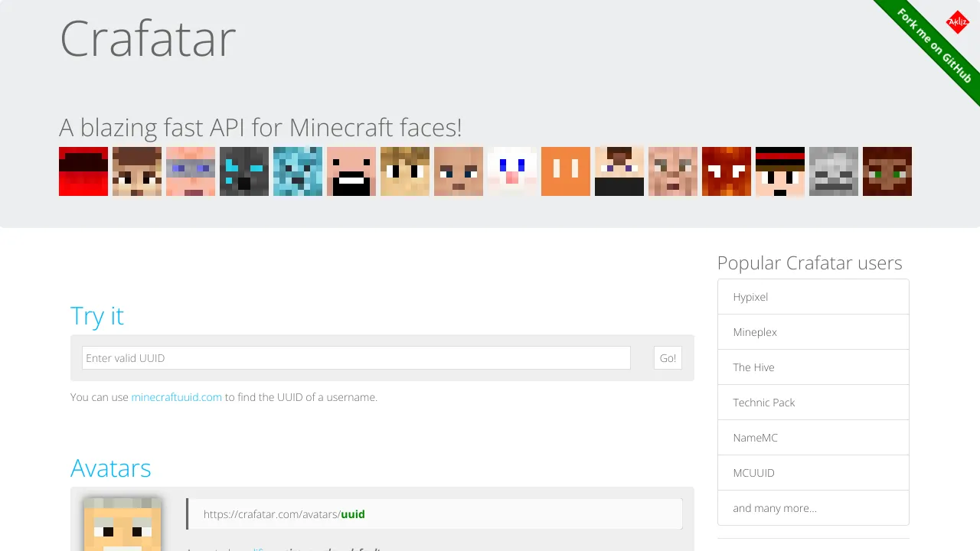Click the blazing fast API tagline
Viewport: 980px width, 551px height.
[x=261, y=127]
